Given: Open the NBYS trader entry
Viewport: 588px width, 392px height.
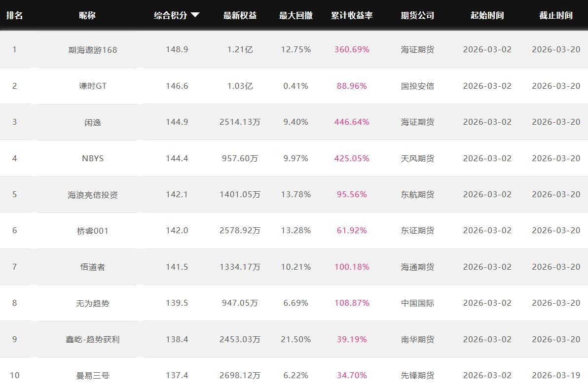Looking at the screenshot, I should pyautogui.click(x=93, y=158).
